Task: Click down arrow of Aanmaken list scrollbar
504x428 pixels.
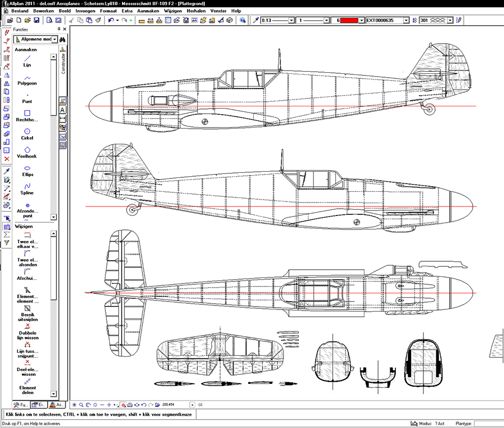Action: point(53,217)
